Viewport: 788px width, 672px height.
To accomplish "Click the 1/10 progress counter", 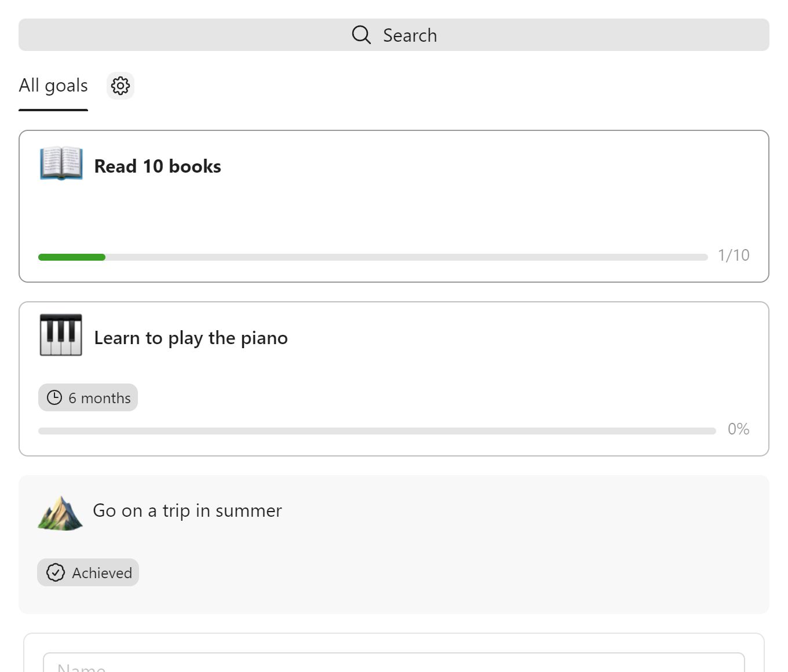I will pyautogui.click(x=734, y=255).
